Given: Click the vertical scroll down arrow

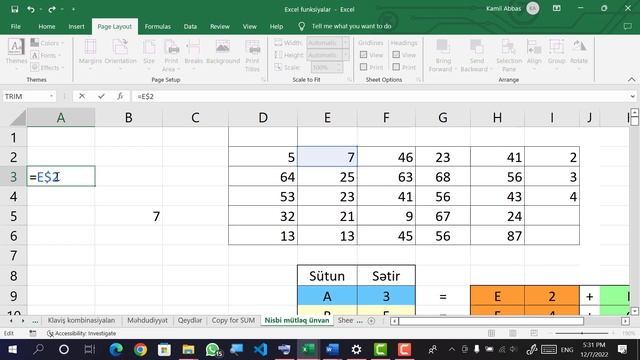Looking at the screenshot, I should [x=634, y=311].
